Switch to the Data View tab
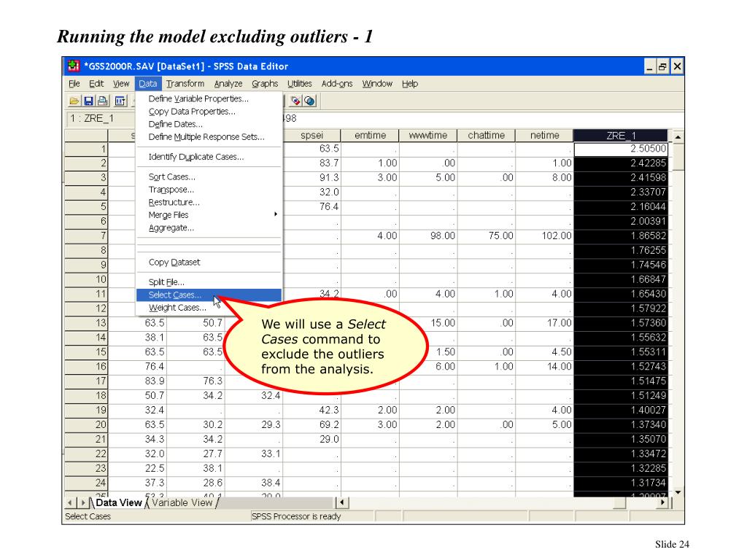 [118, 503]
